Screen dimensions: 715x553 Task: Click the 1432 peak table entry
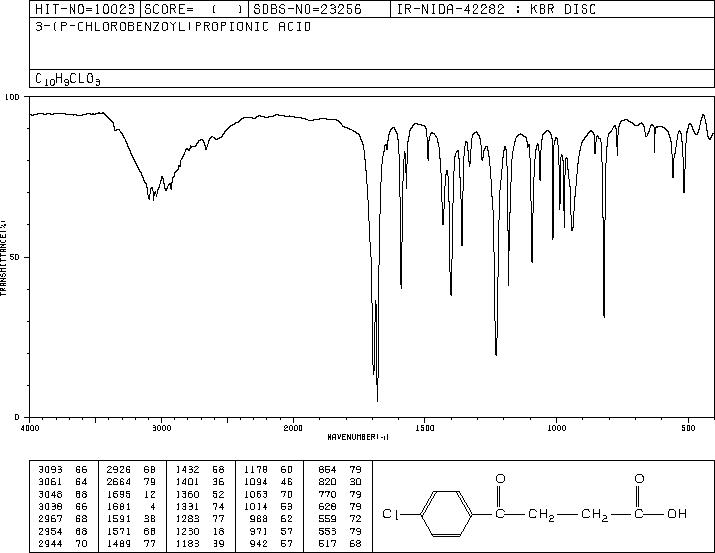tap(200, 470)
